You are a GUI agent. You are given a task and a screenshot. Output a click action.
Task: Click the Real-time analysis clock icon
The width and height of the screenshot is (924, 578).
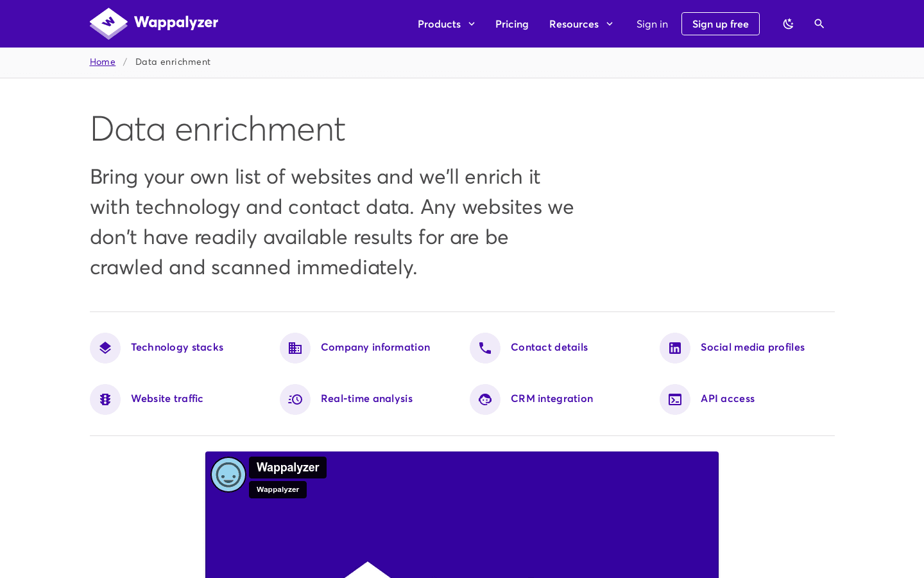(x=295, y=399)
